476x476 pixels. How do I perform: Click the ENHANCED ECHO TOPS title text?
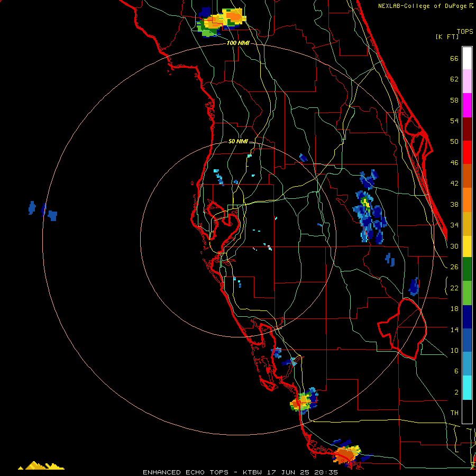click(186, 472)
